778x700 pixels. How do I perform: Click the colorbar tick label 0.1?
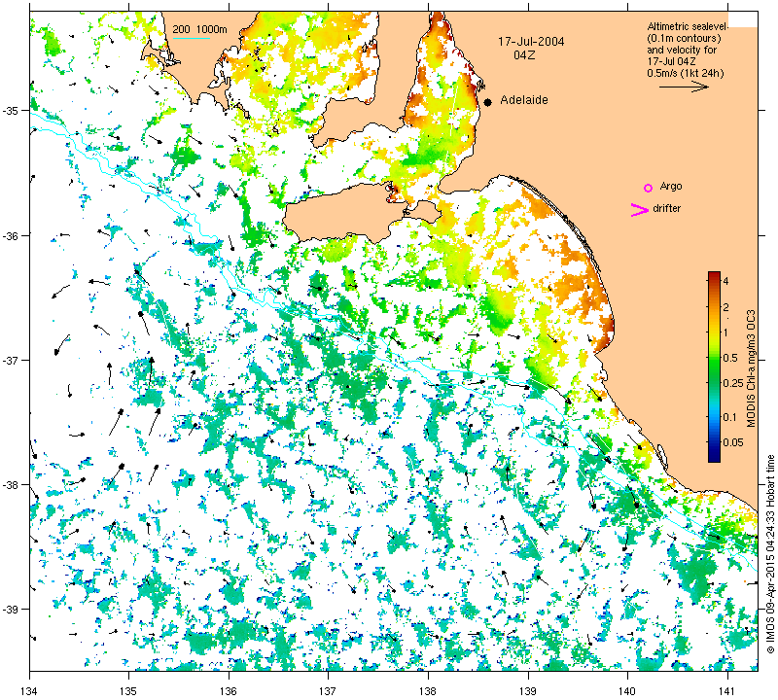click(x=730, y=417)
